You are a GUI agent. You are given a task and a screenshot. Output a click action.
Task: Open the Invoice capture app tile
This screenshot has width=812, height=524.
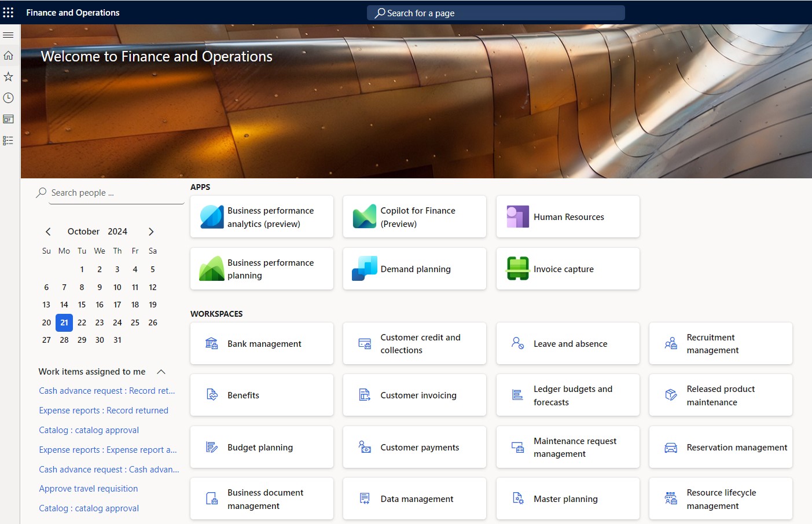pos(568,269)
